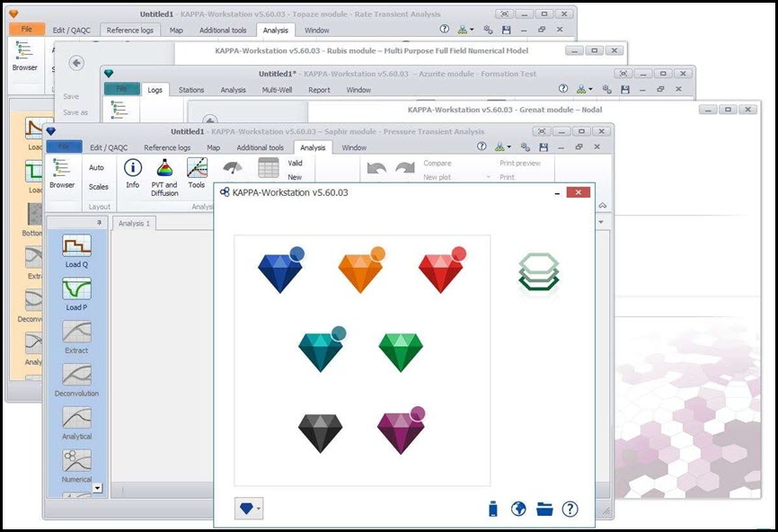Click the blue folder icon in launcher
The width and height of the screenshot is (778, 532).
[544, 509]
